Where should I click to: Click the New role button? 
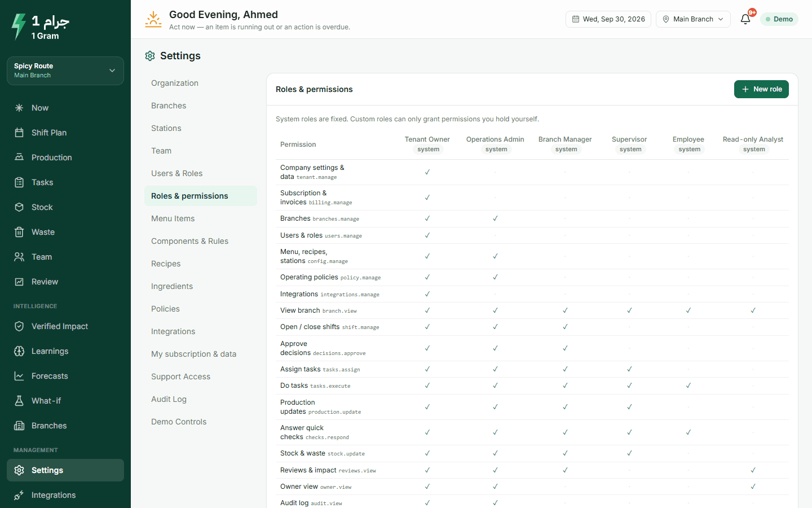click(x=761, y=89)
